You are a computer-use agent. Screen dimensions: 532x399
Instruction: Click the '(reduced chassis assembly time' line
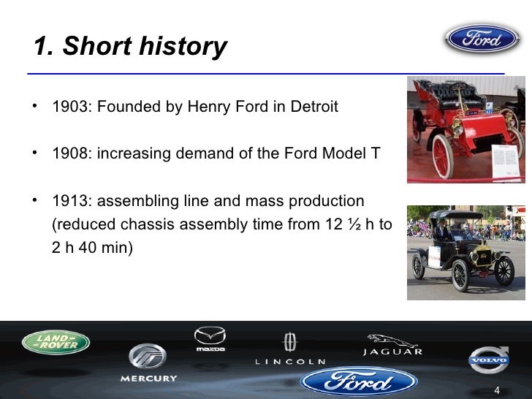[x=222, y=224]
